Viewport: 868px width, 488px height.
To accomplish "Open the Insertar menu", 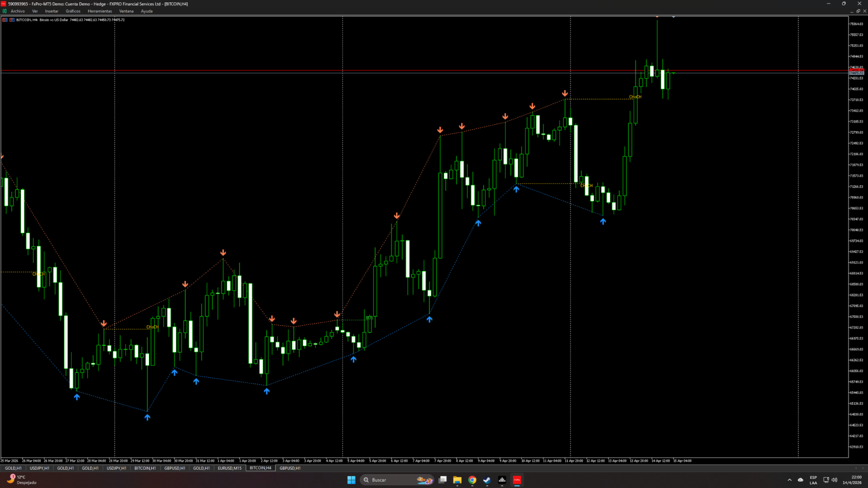I will click(x=52, y=11).
